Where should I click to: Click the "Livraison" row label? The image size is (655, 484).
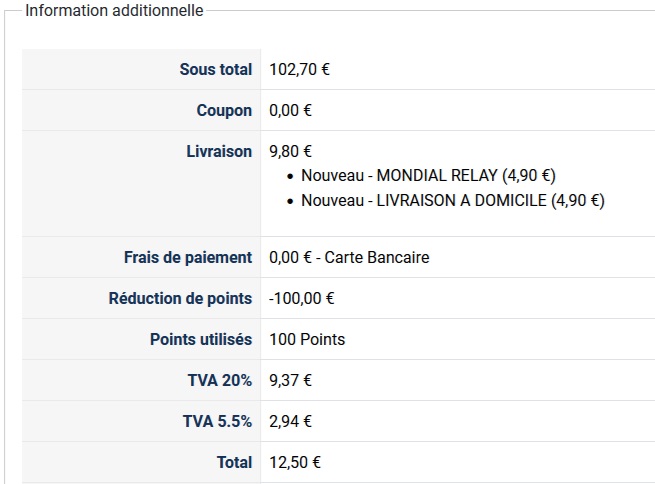(219, 152)
